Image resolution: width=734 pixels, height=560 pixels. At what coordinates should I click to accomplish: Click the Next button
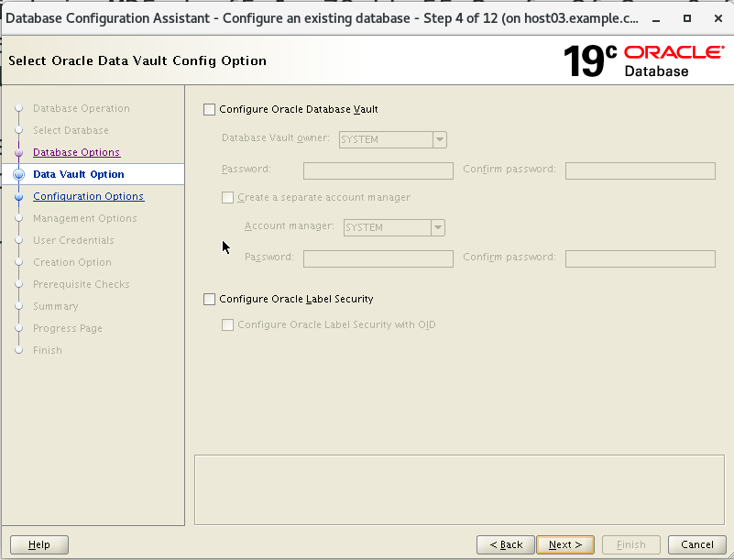(565, 544)
